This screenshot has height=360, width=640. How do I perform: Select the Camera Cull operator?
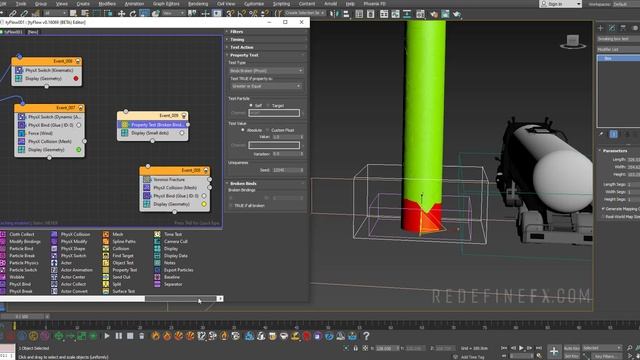[171, 242]
